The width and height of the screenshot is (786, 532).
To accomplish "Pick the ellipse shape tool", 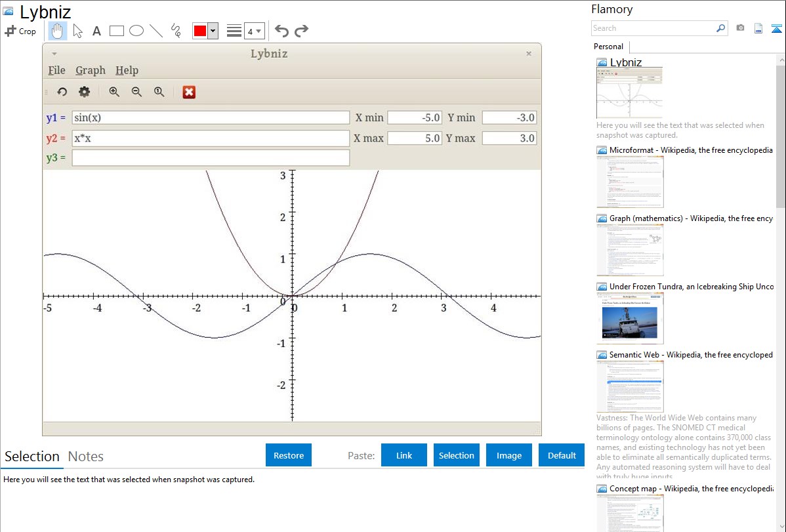I will point(136,31).
